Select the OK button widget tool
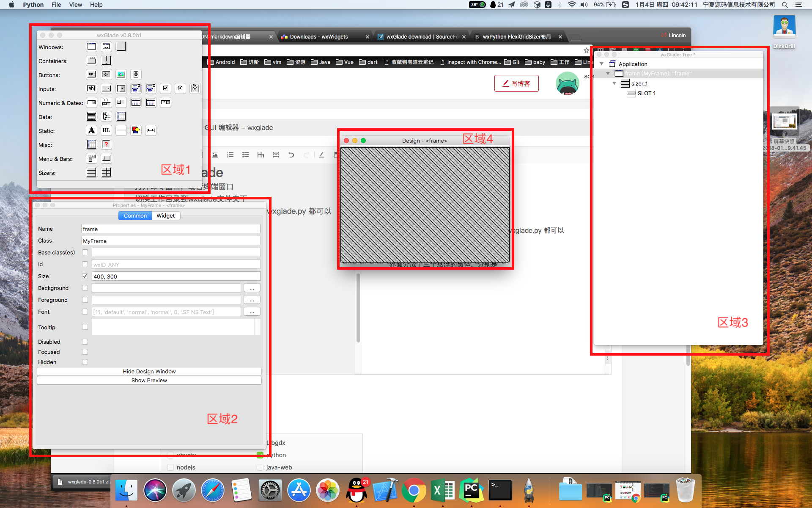 coord(91,75)
